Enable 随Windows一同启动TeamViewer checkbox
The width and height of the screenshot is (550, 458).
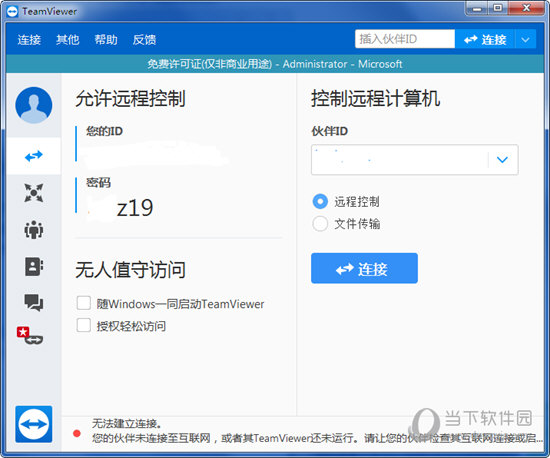83,303
